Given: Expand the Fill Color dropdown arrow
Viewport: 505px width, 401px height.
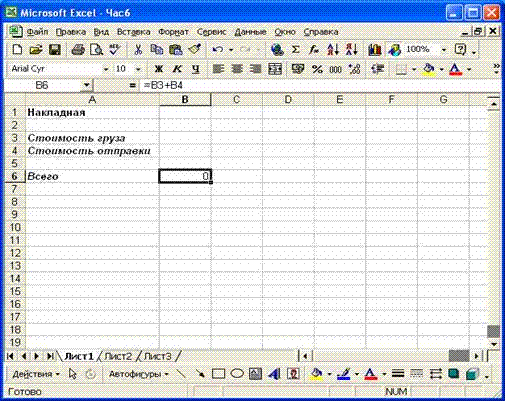Looking at the screenshot, I should pos(442,69).
